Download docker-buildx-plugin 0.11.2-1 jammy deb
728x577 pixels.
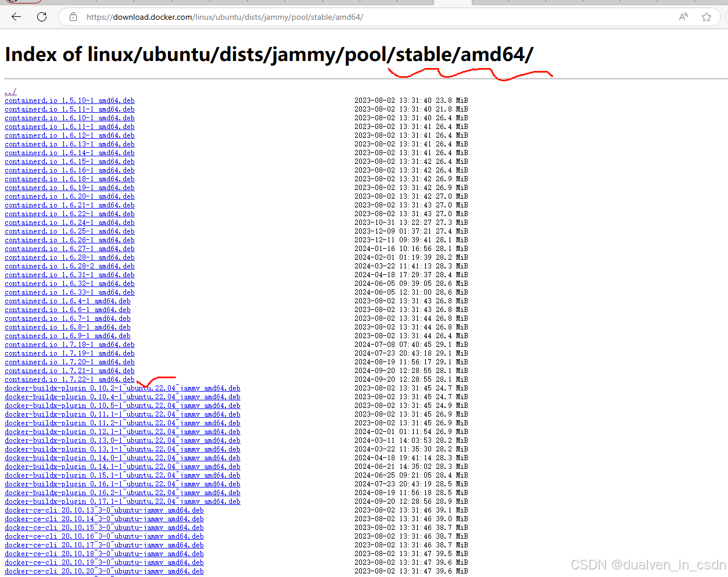123,423
